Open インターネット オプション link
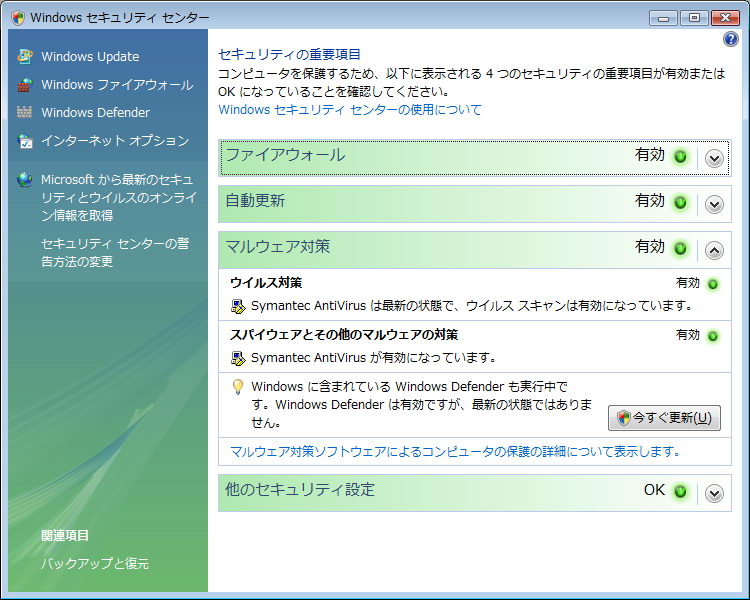The height and width of the screenshot is (600, 750). point(115,141)
